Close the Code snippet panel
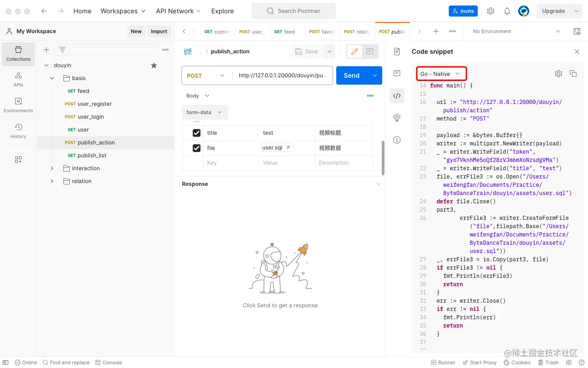588x368 pixels. [x=577, y=52]
